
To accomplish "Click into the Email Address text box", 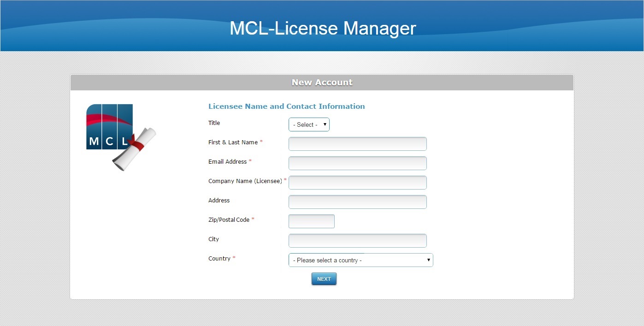I will tap(357, 163).
